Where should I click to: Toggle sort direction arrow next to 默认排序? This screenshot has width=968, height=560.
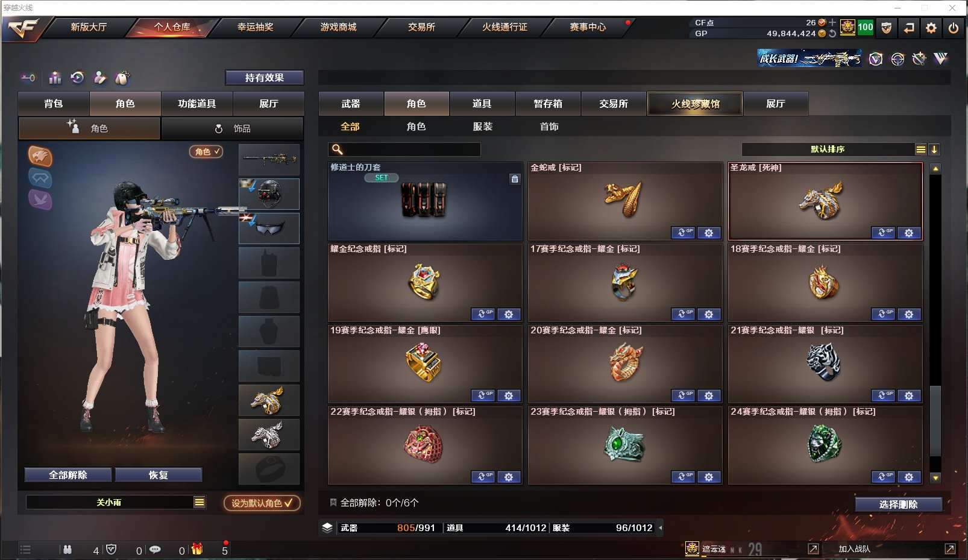pos(934,149)
